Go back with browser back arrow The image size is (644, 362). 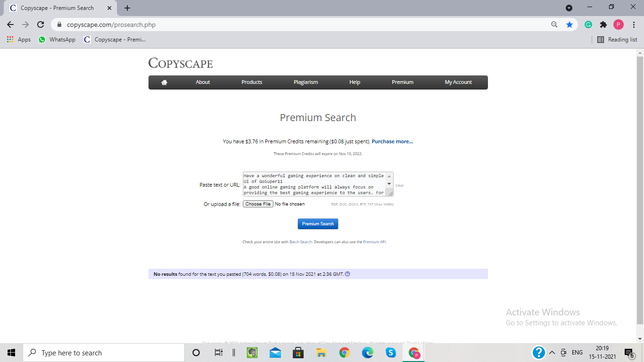[x=10, y=25]
